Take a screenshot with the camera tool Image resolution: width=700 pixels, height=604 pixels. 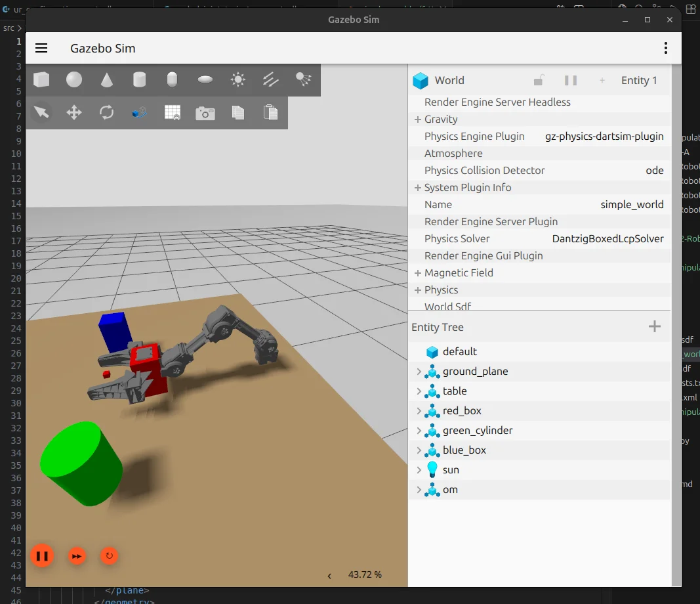(205, 112)
